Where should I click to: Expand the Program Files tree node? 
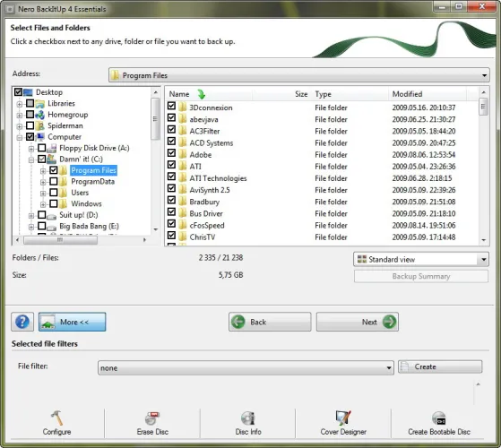[x=43, y=171]
